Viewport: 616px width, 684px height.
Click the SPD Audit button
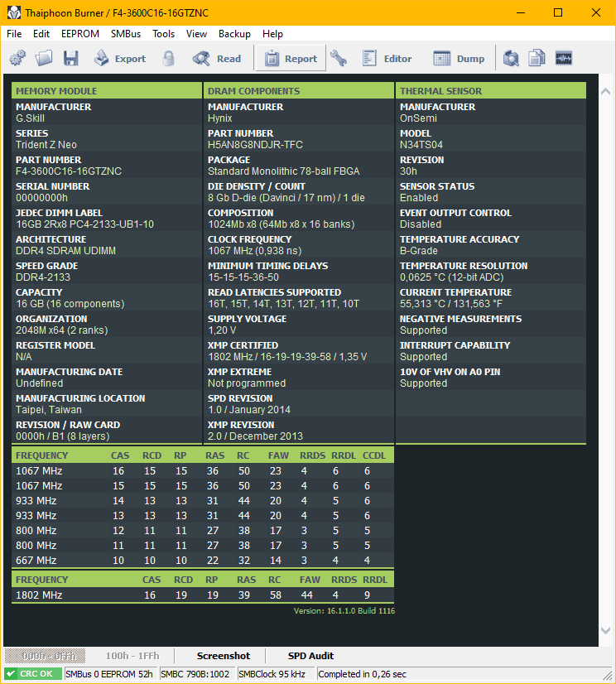coord(310,656)
